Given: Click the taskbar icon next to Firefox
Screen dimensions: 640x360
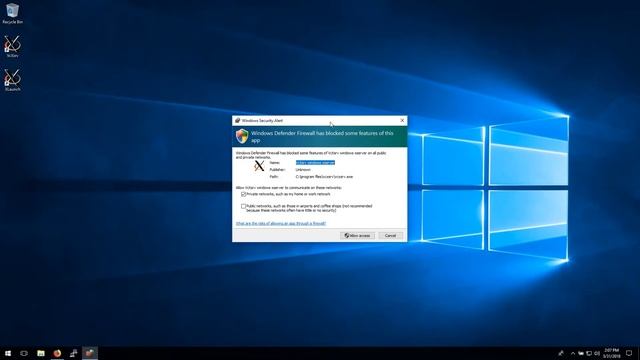Looking at the screenshot, I should point(73,353).
